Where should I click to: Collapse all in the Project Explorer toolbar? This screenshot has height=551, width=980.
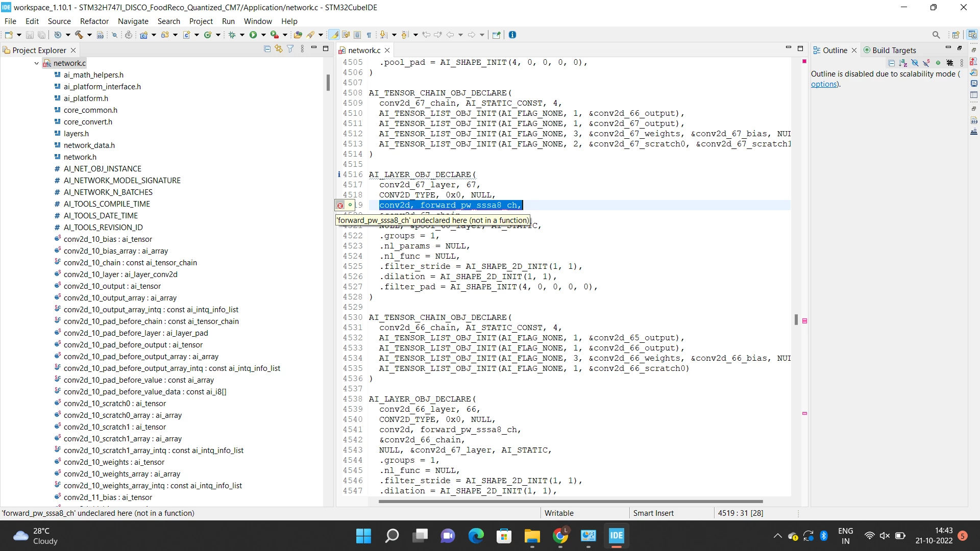tap(267, 49)
